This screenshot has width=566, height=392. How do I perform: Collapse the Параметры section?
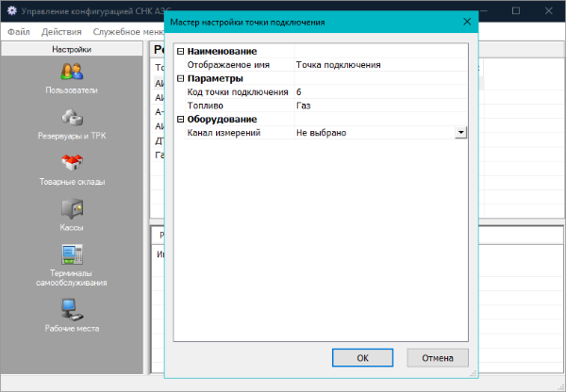coord(181,78)
